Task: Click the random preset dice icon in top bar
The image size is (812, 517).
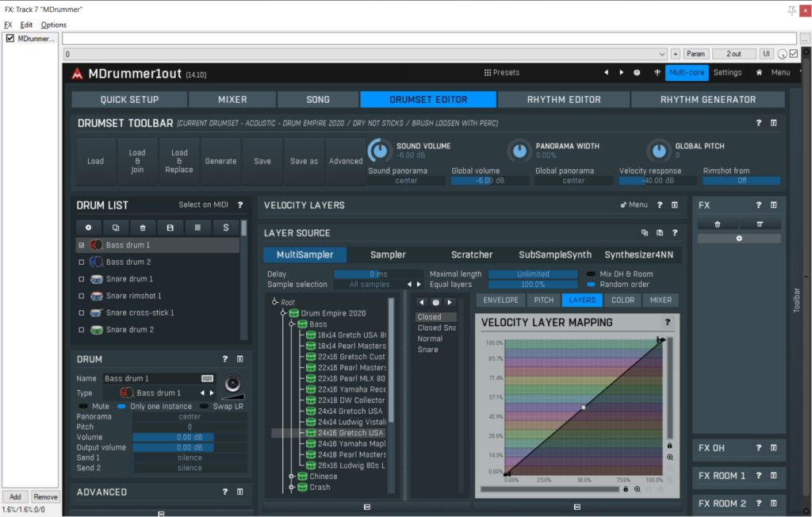Action: tap(637, 72)
